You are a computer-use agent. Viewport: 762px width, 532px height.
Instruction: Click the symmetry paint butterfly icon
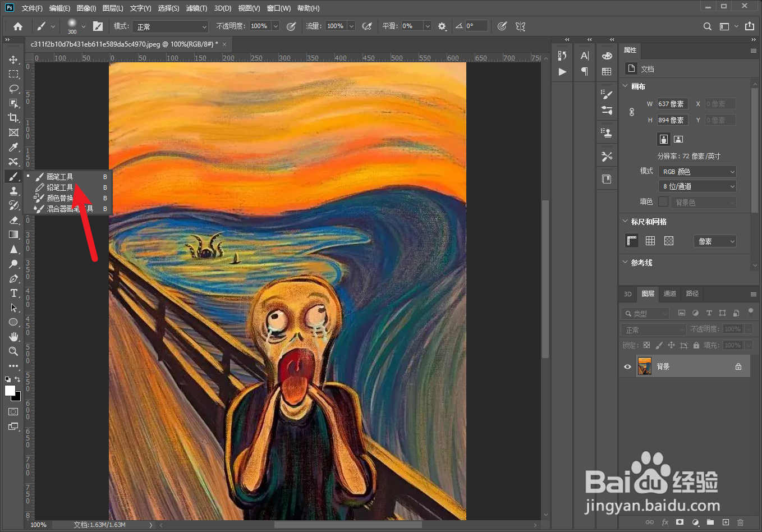click(520, 26)
